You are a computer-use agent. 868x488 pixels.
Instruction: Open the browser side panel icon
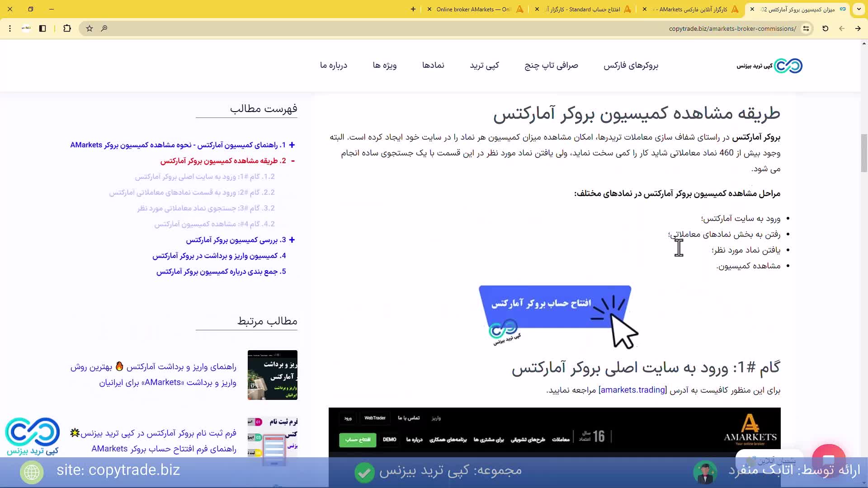click(42, 28)
